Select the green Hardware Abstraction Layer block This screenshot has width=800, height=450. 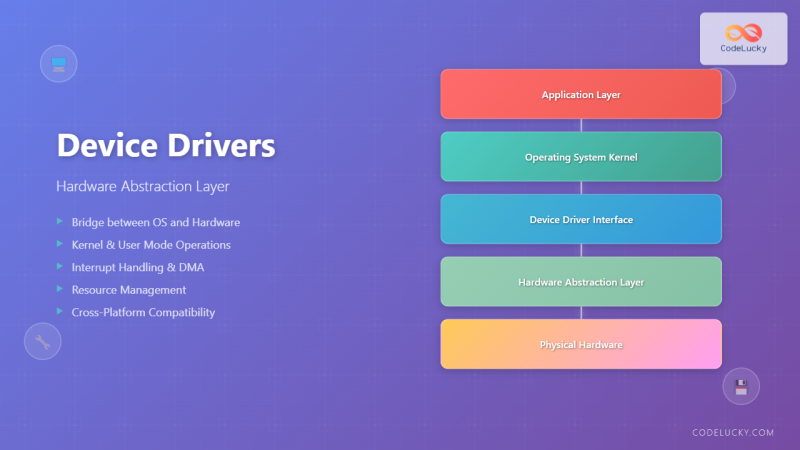coord(581,282)
